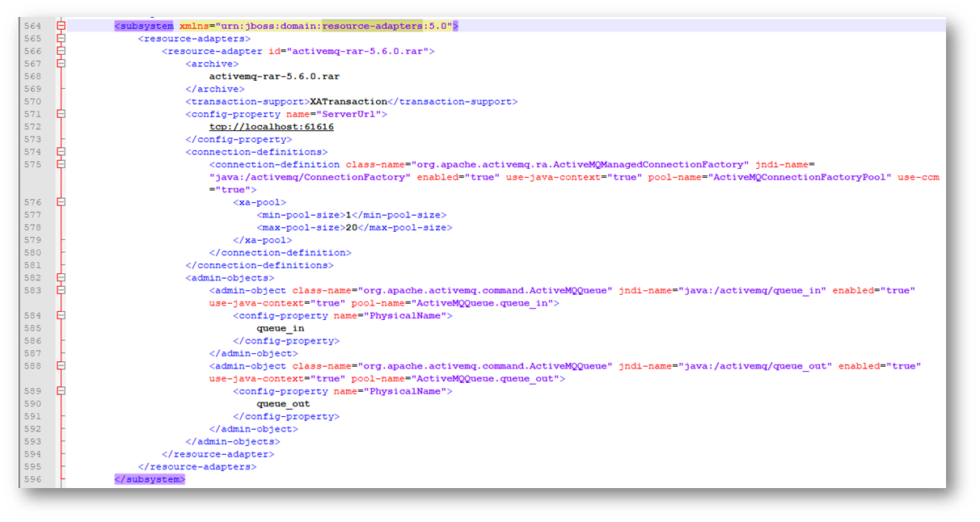Collapse the archive element on line 567
This screenshot has height=522, width=980.
tap(61, 64)
